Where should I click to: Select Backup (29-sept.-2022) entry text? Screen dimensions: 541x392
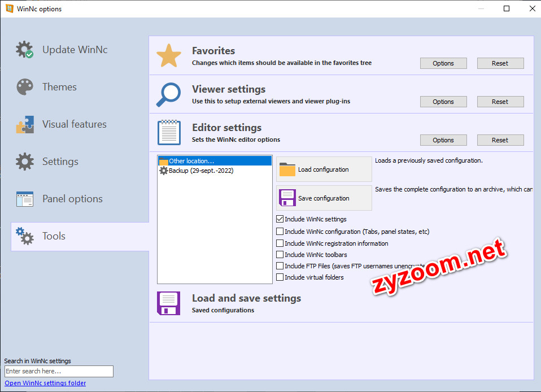click(201, 171)
